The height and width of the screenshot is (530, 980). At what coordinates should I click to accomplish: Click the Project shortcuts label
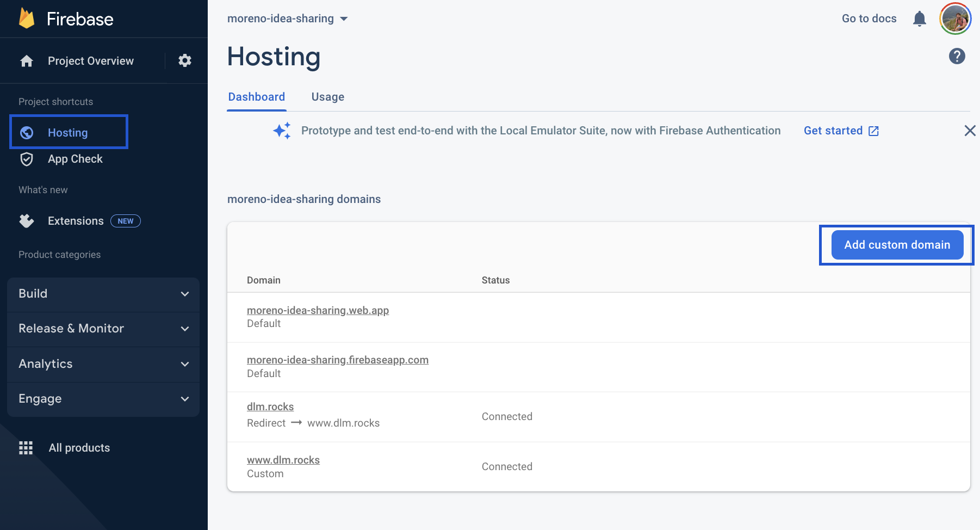(x=56, y=102)
